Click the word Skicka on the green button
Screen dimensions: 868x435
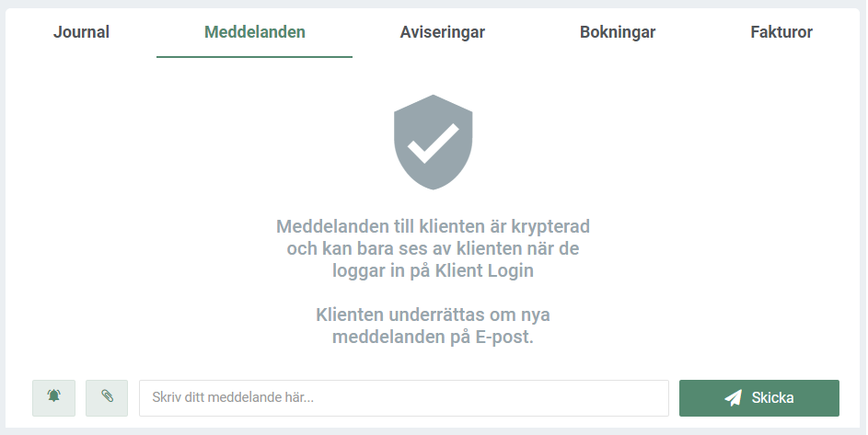point(773,398)
